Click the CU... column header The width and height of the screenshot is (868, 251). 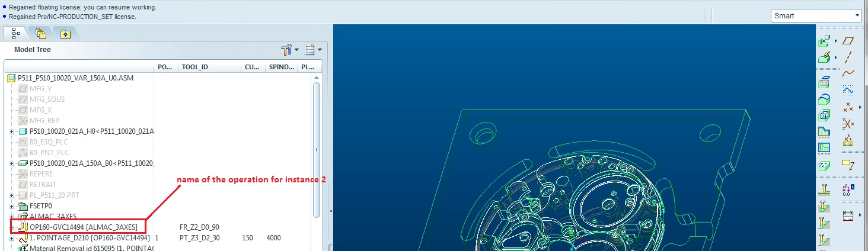[x=253, y=67]
